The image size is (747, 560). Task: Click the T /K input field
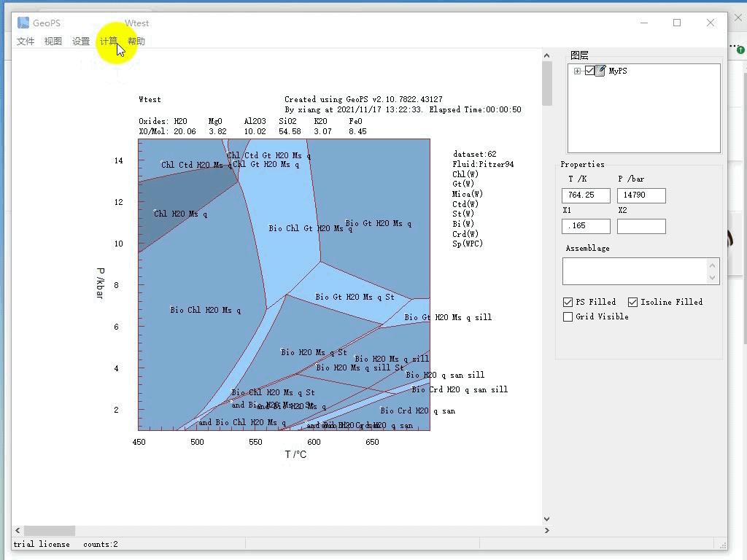click(586, 195)
